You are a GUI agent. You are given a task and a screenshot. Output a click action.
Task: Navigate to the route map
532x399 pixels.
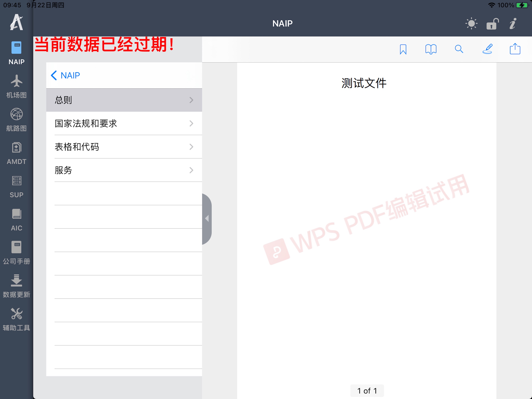17,120
